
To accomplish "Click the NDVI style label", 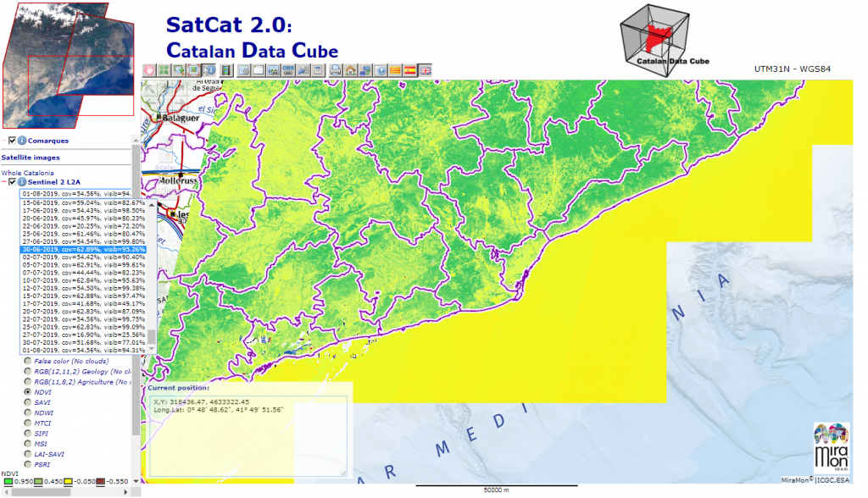I will [42, 392].
